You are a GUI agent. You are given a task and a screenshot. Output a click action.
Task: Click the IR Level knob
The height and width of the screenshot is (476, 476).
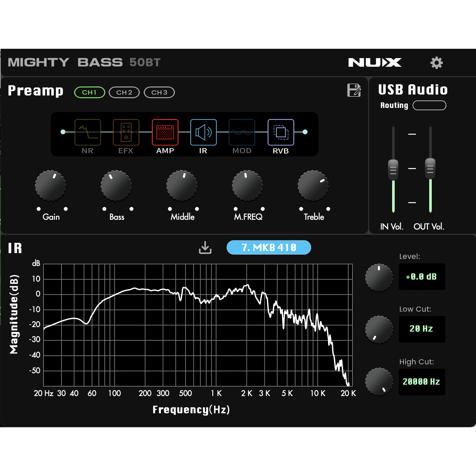click(x=379, y=277)
